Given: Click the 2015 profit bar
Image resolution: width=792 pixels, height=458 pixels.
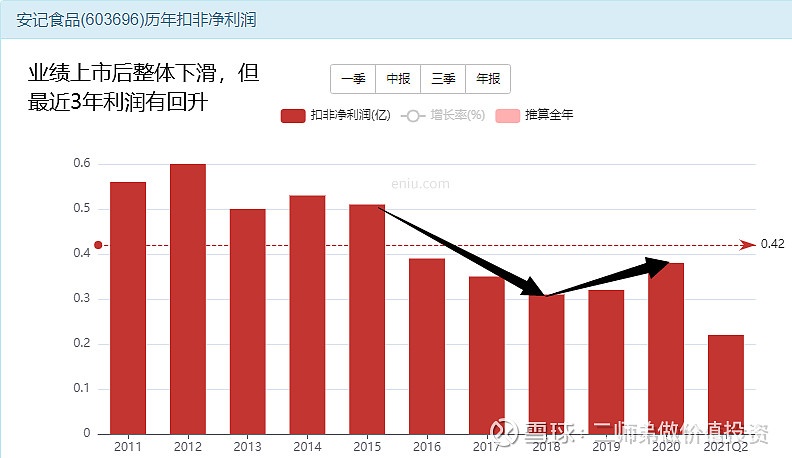Looking at the screenshot, I should tap(367, 319).
